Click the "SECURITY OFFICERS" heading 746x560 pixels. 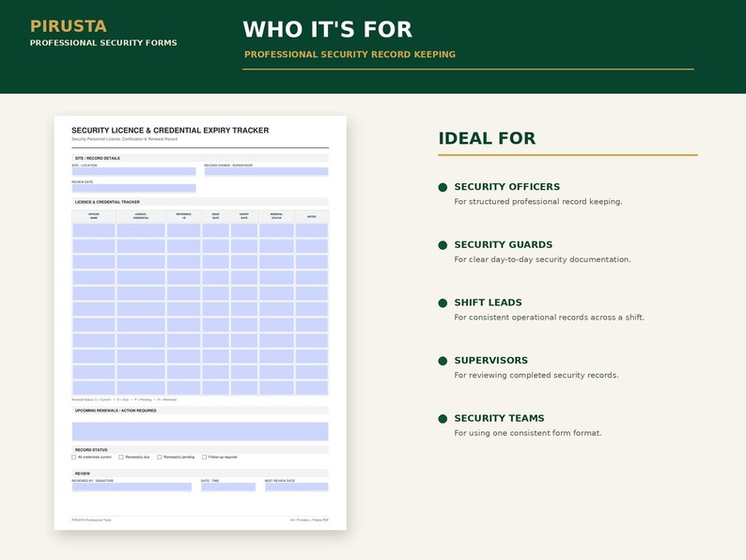point(506,186)
